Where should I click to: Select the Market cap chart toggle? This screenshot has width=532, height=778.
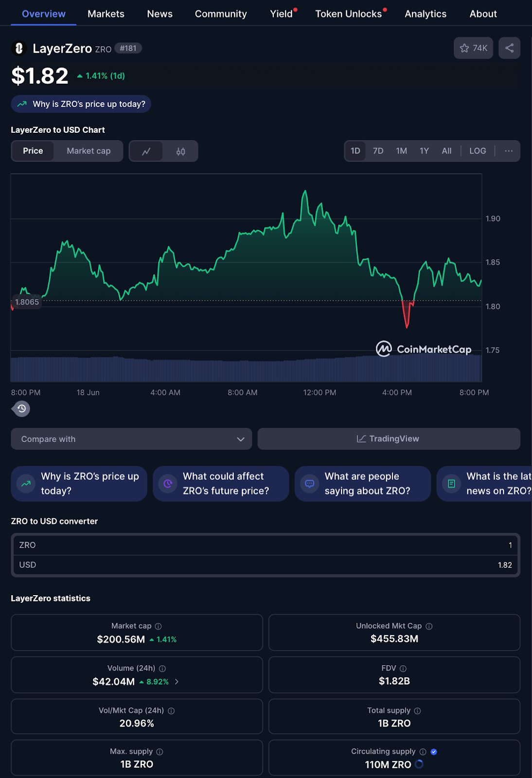pos(89,151)
